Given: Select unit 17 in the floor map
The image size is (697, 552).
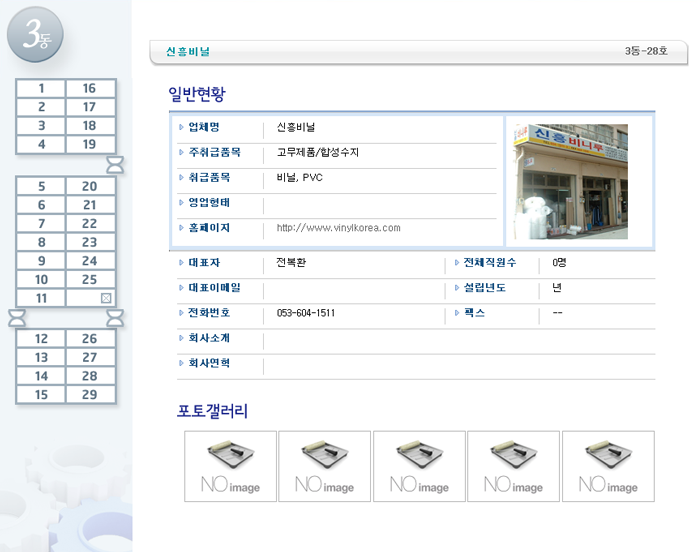Looking at the screenshot, I should pyautogui.click(x=90, y=107).
